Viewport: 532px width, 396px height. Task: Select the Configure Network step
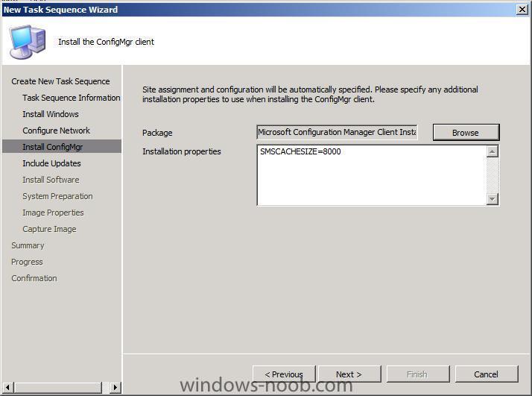(56, 131)
